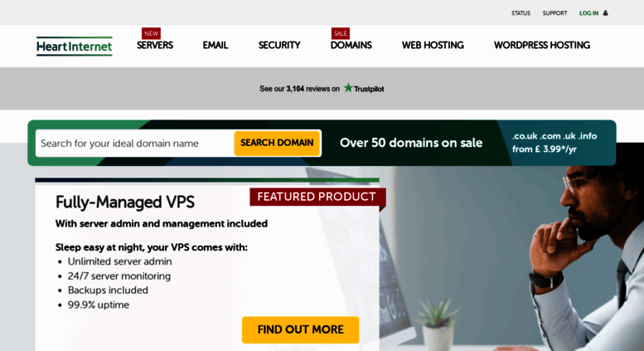
Task: Click the Over 50 domains on sale banner
Action: [x=411, y=143]
